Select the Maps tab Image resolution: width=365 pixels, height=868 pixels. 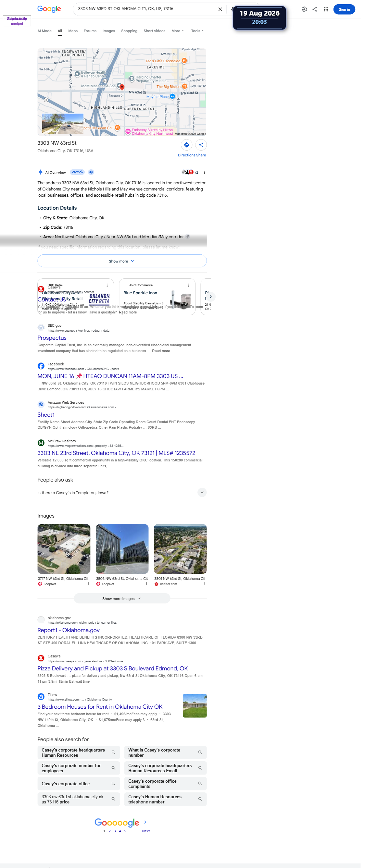(x=73, y=31)
